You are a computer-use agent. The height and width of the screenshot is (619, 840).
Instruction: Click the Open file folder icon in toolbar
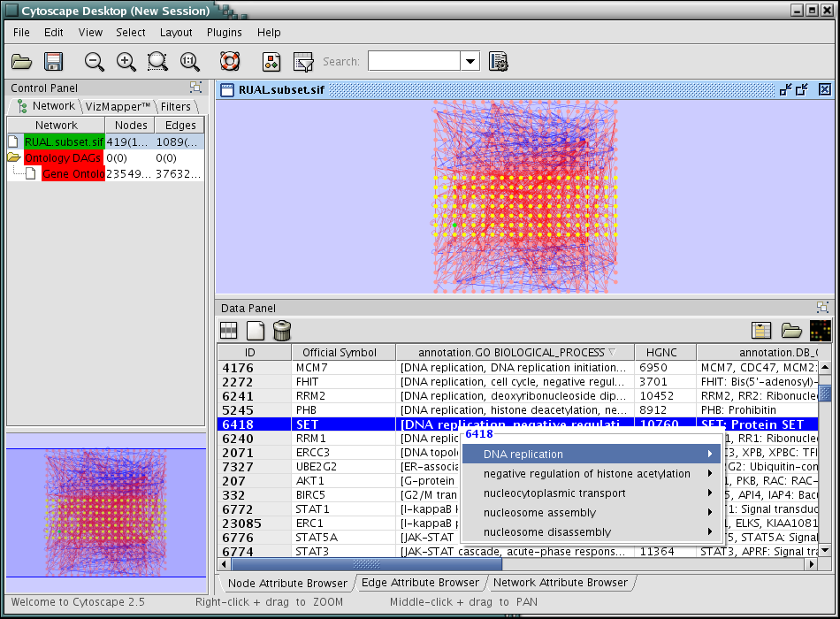[x=21, y=62]
